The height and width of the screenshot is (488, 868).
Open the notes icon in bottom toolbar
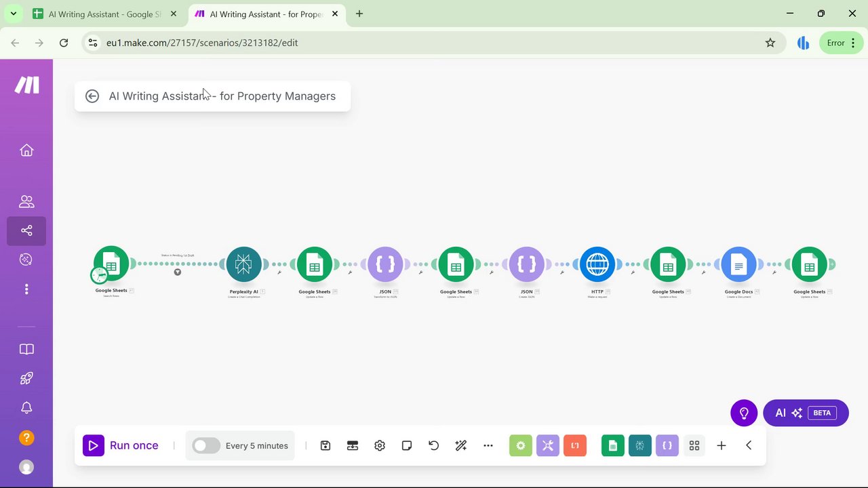click(407, 445)
